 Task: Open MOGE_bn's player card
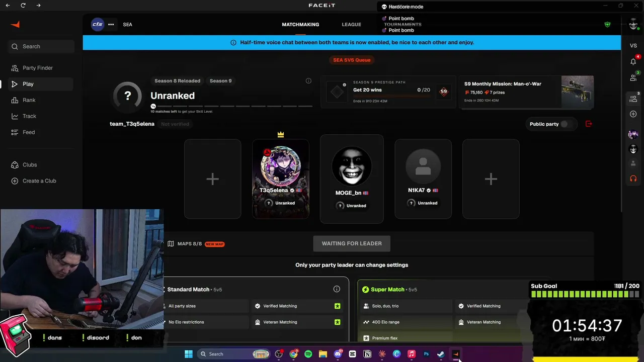(352, 179)
